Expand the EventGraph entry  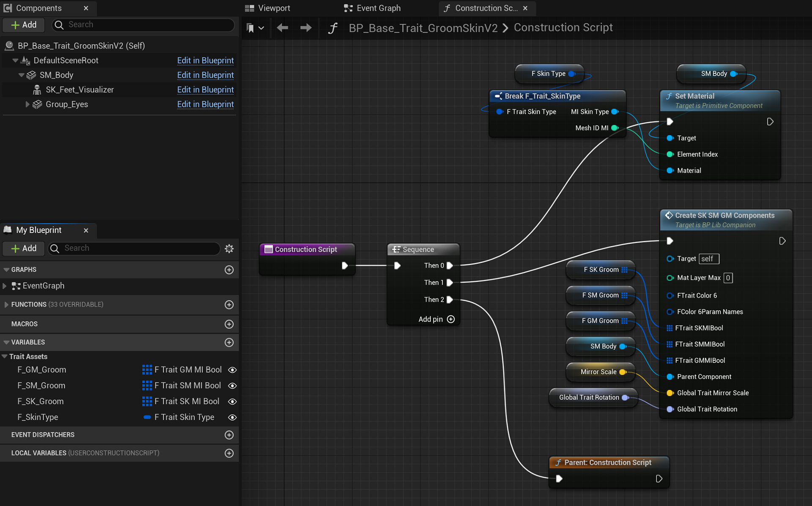pyautogui.click(x=5, y=286)
